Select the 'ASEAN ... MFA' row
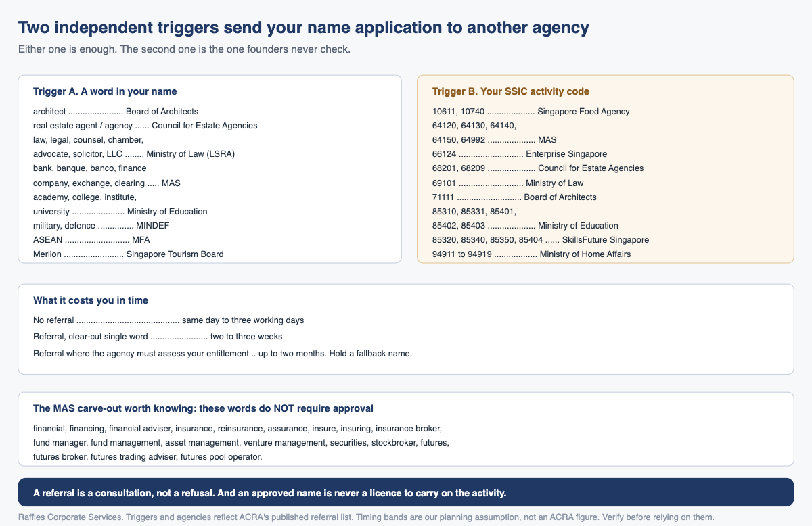 click(91, 239)
